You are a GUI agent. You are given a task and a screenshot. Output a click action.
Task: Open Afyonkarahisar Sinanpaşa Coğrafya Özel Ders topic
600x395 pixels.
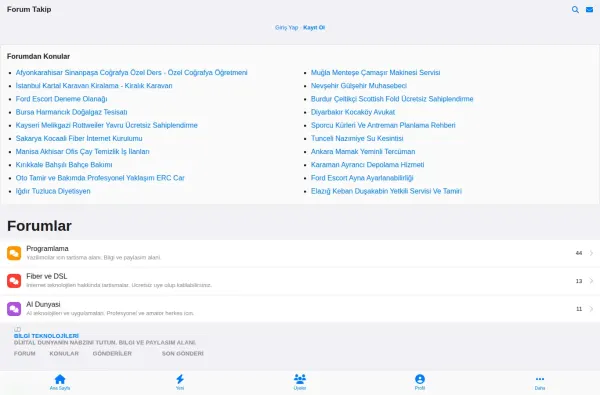click(x=132, y=73)
